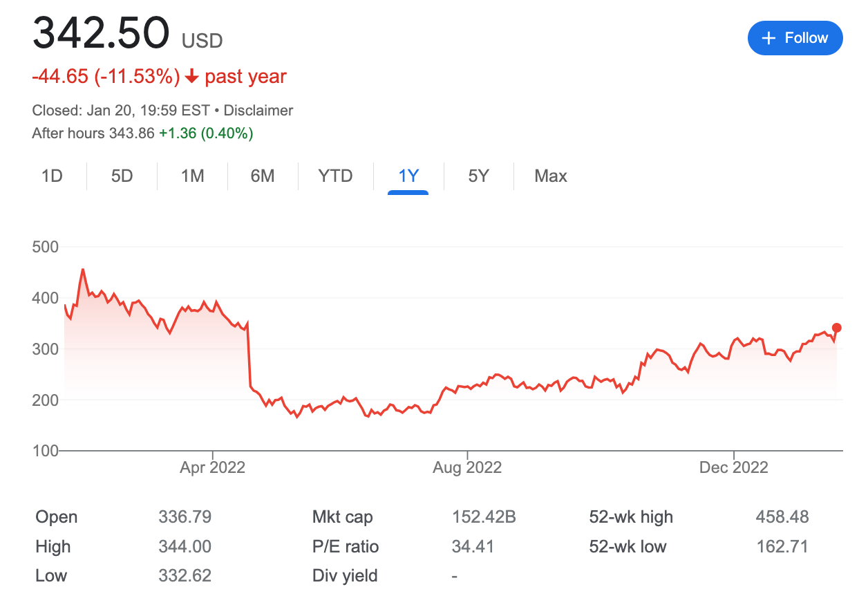Select the active 1Y tab
This screenshot has width=868, height=596.
tap(408, 176)
